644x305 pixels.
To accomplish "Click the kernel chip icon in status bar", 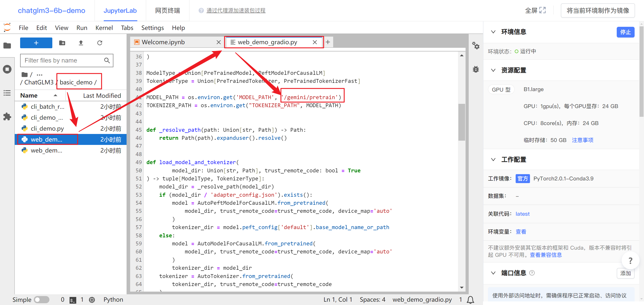I will tap(92, 300).
